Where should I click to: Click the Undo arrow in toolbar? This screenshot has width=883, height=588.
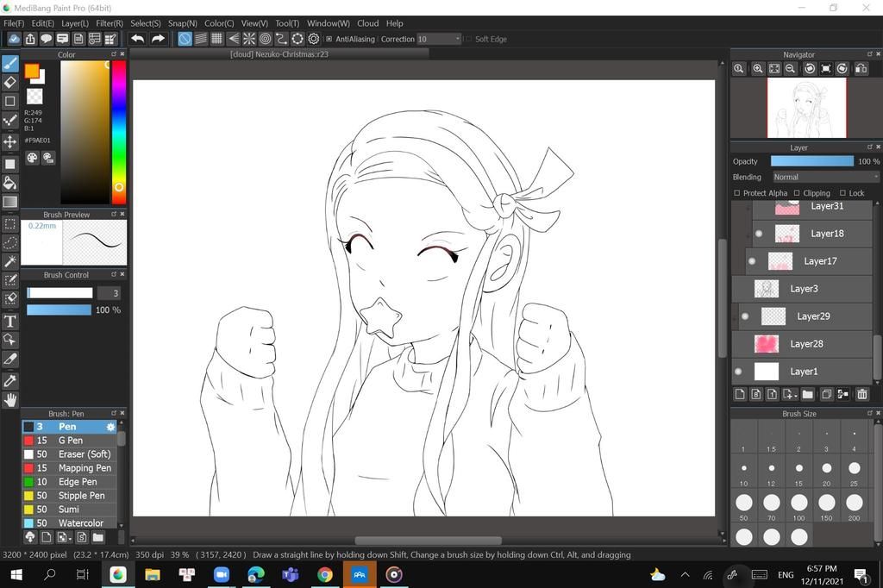[x=137, y=39]
